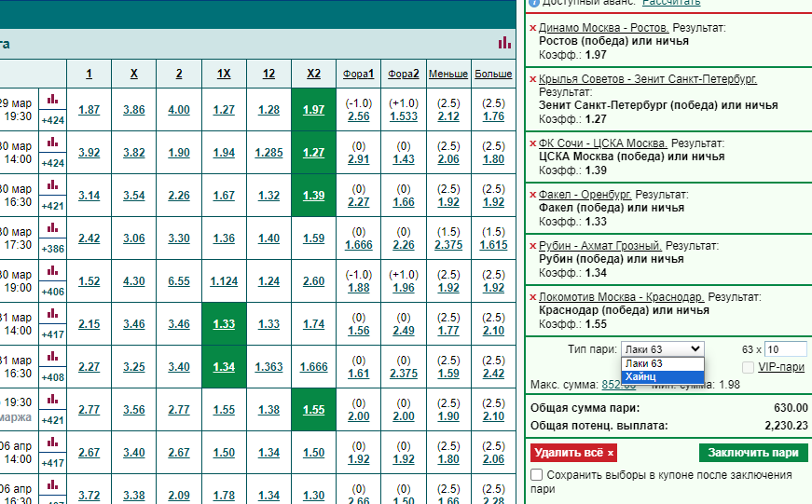Screen dimensions: 812x504
Task: Click the Удалить всё button
Action: (573, 453)
